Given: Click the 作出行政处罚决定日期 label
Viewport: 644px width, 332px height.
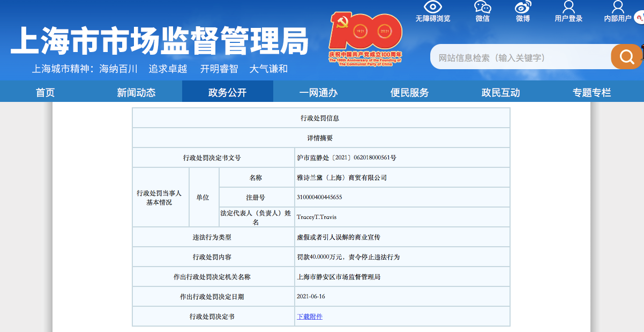Looking at the screenshot, I should point(212,297).
